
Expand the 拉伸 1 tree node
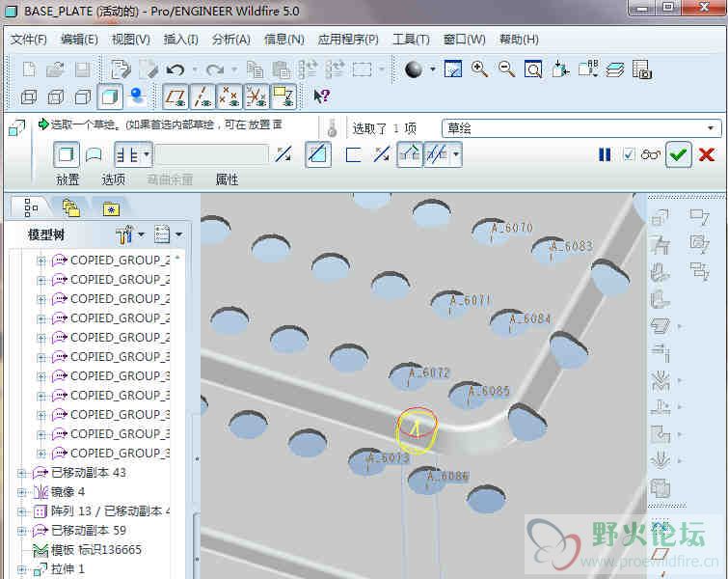pos(21,569)
